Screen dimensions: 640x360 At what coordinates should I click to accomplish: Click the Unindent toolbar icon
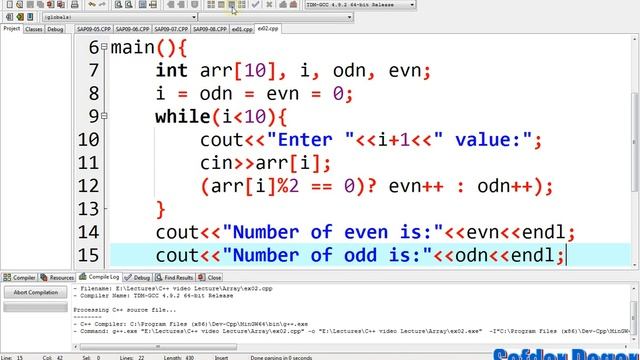click(181, 4)
